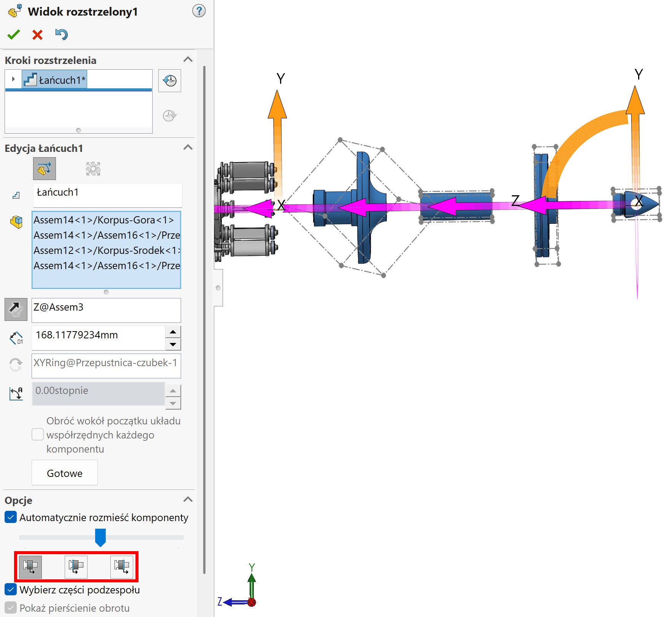The height and width of the screenshot is (617, 672).
Task: Select the regular step icon in Edycja
Action: 45,169
